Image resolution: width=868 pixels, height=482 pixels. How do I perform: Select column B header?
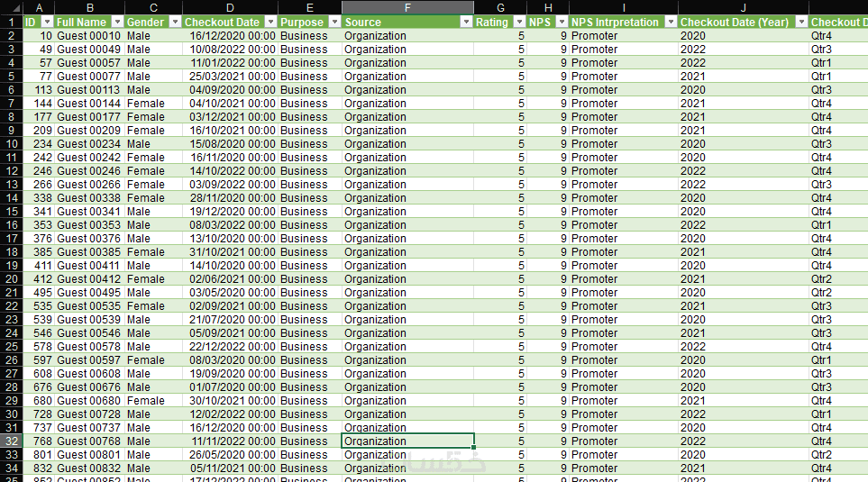(x=89, y=8)
